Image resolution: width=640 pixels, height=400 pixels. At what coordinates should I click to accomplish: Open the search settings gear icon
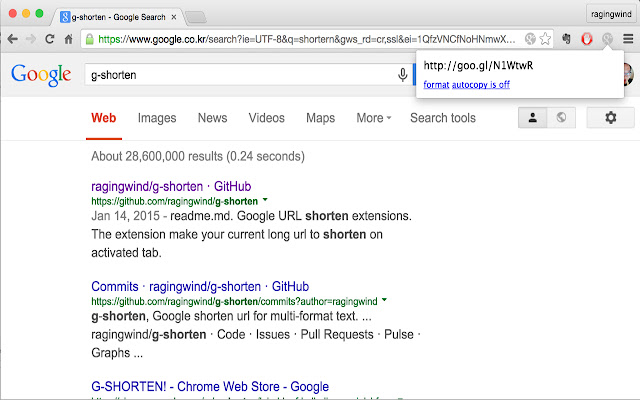(611, 118)
